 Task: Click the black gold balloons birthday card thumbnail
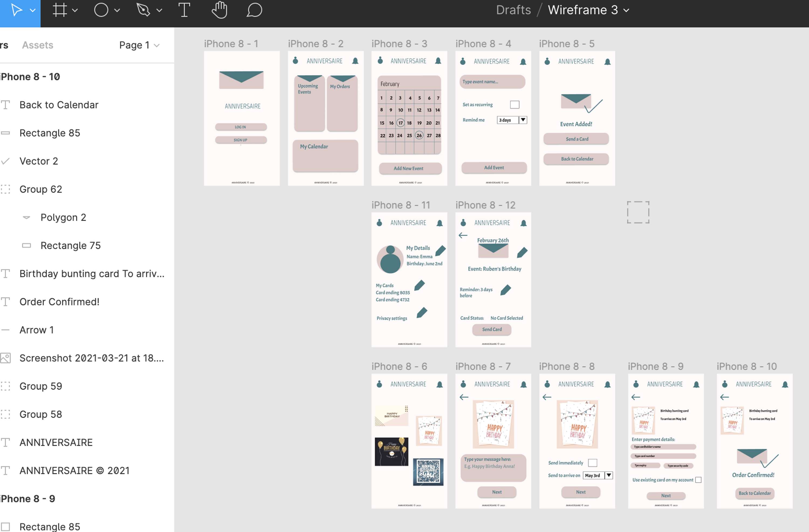point(391,451)
